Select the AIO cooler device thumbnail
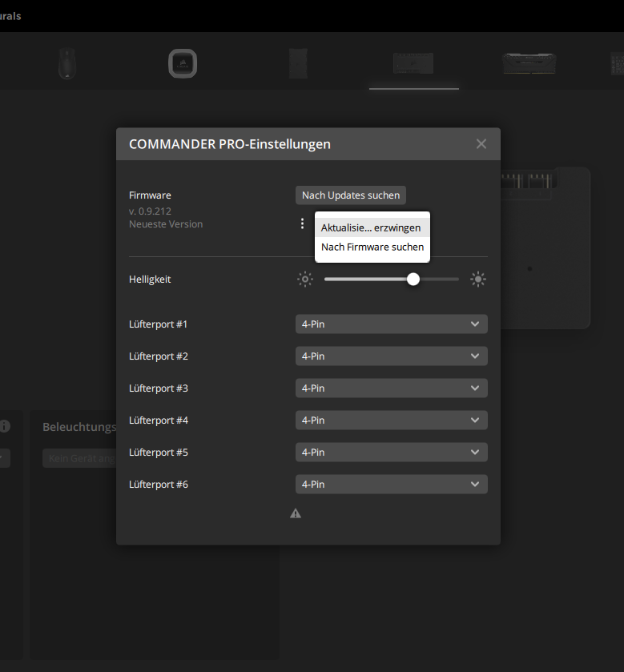This screenshot has width=624, height=672. [183, 63]
